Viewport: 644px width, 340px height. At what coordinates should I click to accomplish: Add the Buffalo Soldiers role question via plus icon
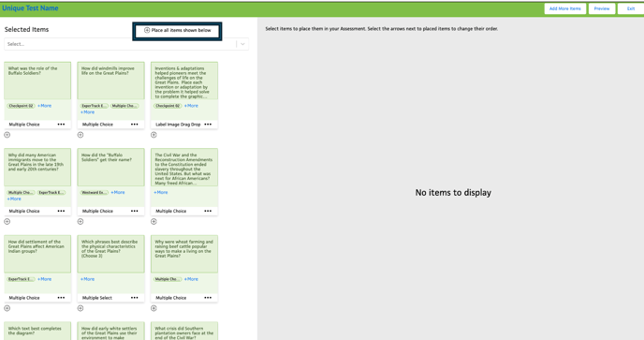pyautogui.click(x=7, y=135)
